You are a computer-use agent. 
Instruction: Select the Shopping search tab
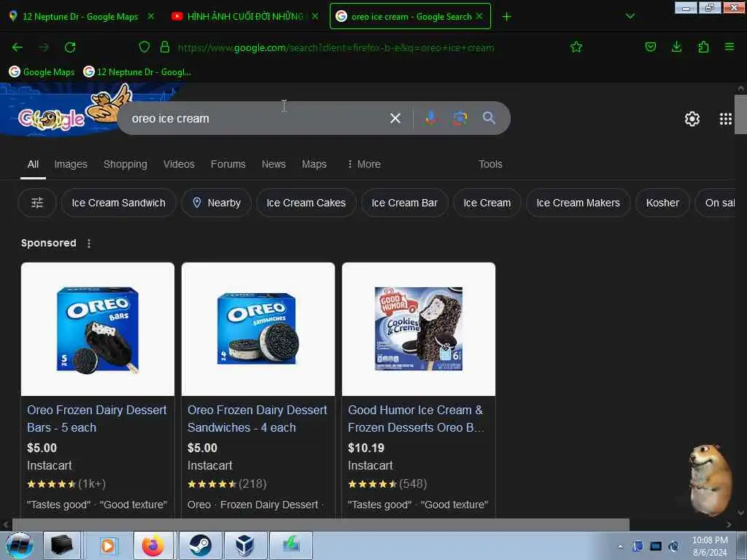125,164
